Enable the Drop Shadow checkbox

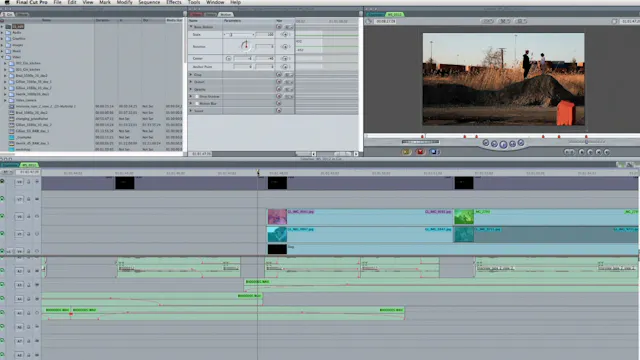(x=197, y=96)
